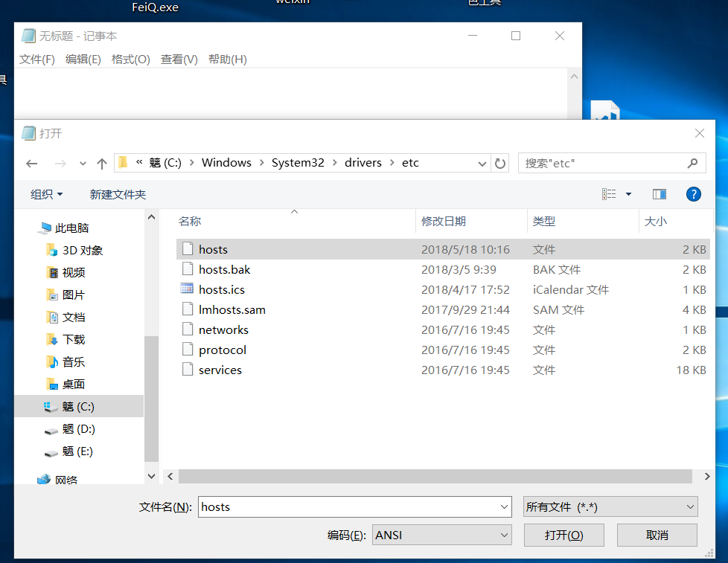
Task: Open 图片 folder in sidebar
Action: point(66,295)
